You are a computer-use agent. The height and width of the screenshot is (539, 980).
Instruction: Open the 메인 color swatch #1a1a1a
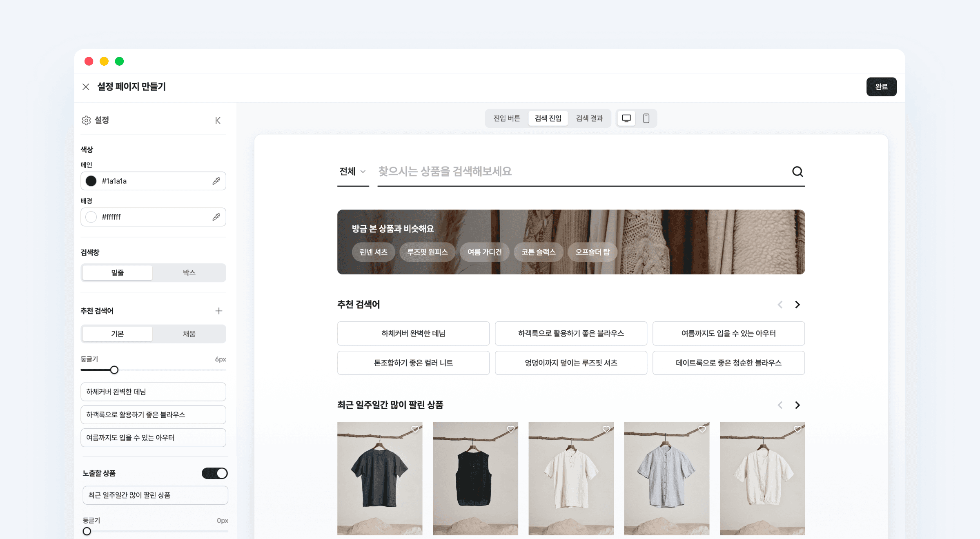point(91,181)
